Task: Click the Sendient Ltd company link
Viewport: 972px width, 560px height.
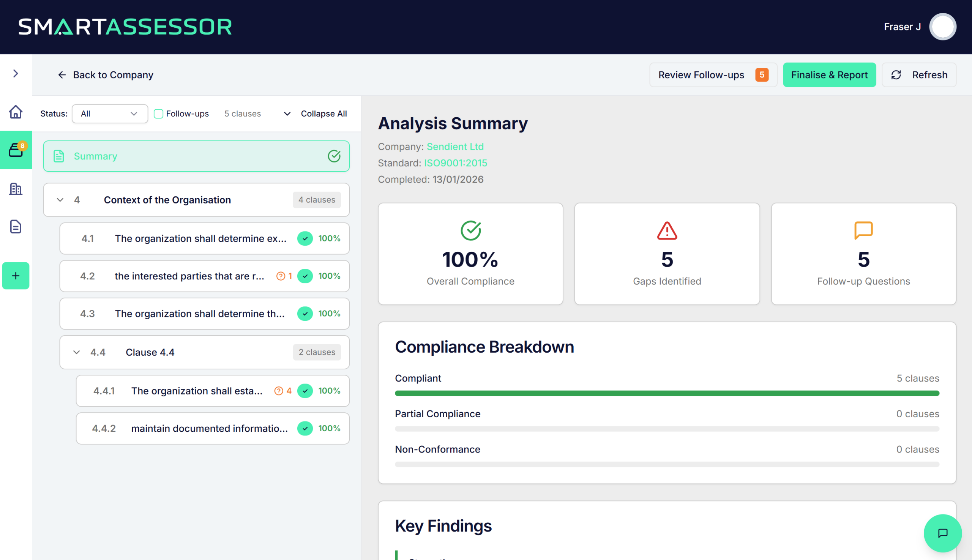Action: pyautogui.click(x=454, y=147)
